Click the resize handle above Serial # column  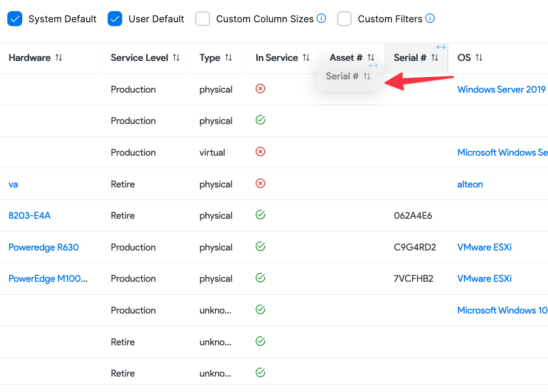tap(441, 47)
